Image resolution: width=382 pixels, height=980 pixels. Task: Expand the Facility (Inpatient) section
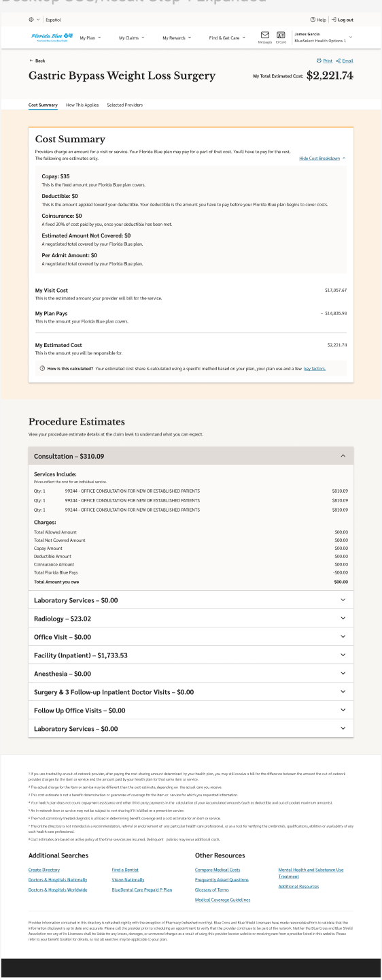(x=191, y=655)
